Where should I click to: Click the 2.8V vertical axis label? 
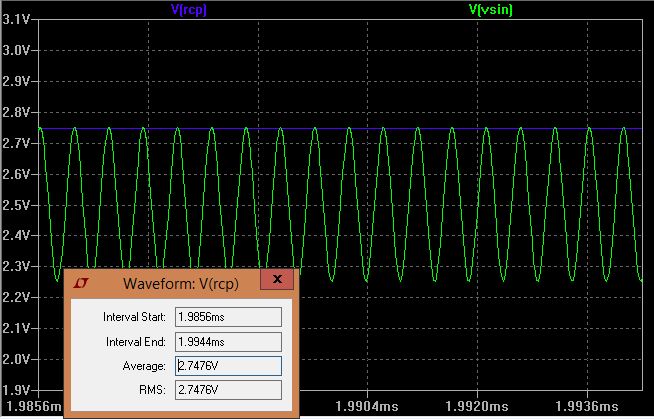[16, 112]
